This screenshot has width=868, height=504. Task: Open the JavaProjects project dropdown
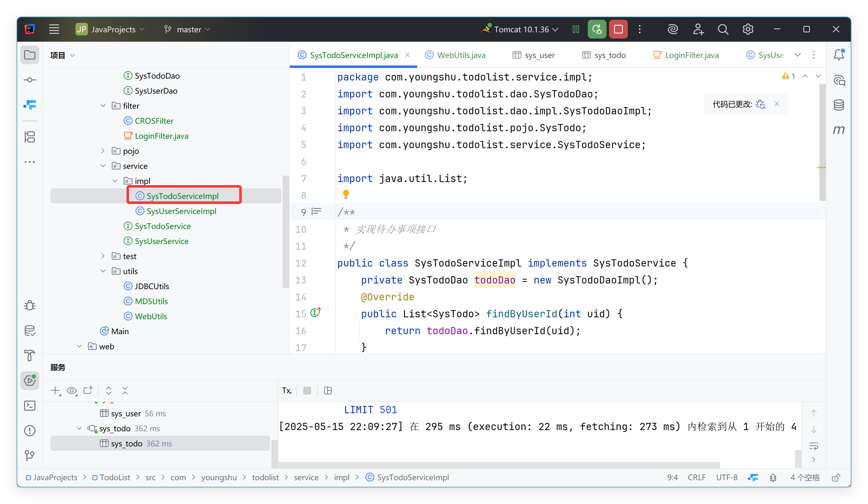tap(110, 29)
